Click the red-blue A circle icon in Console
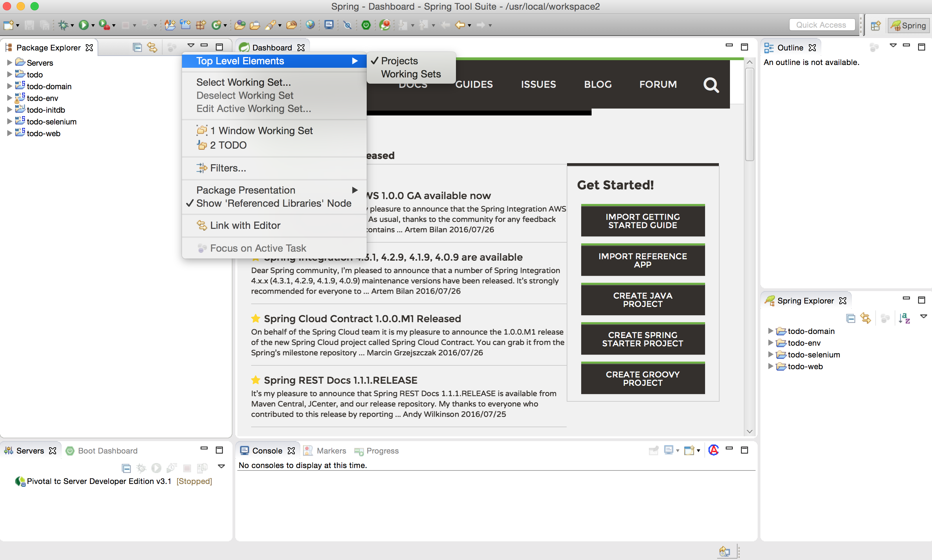 713,450
